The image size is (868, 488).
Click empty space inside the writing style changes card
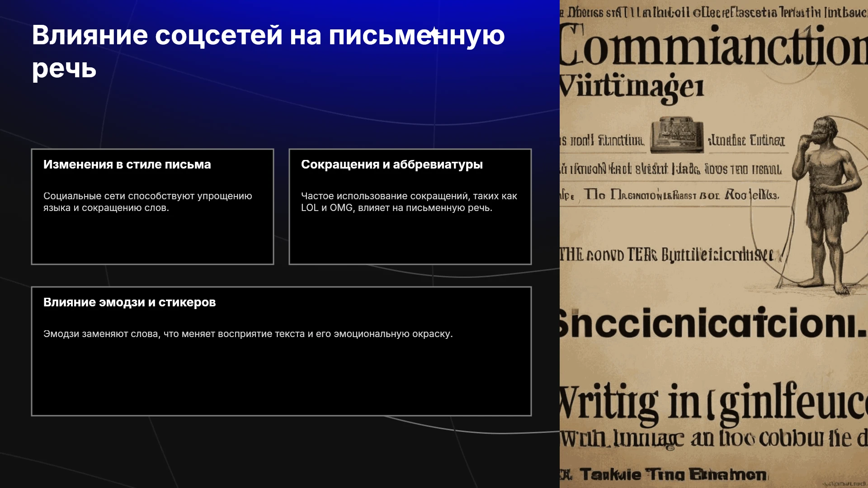(152, 239)
